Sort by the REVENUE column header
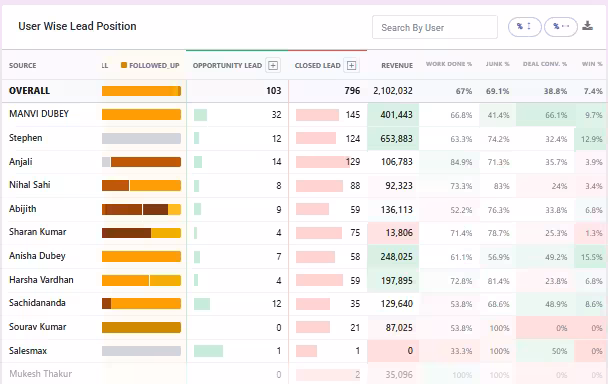Viewport: 608px width, 384px height. click(397, 66)
